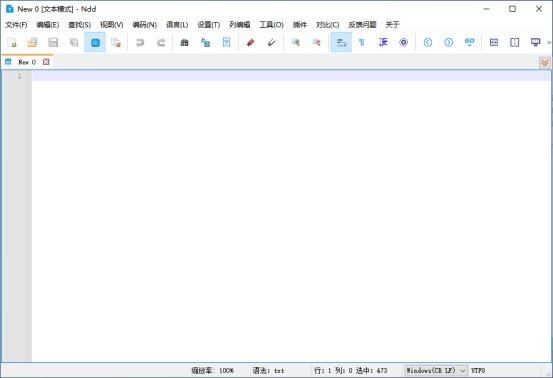Viewport: 553px width, 378px height.
Task: Click the clear marks brush icon
Action: (271, 43)
